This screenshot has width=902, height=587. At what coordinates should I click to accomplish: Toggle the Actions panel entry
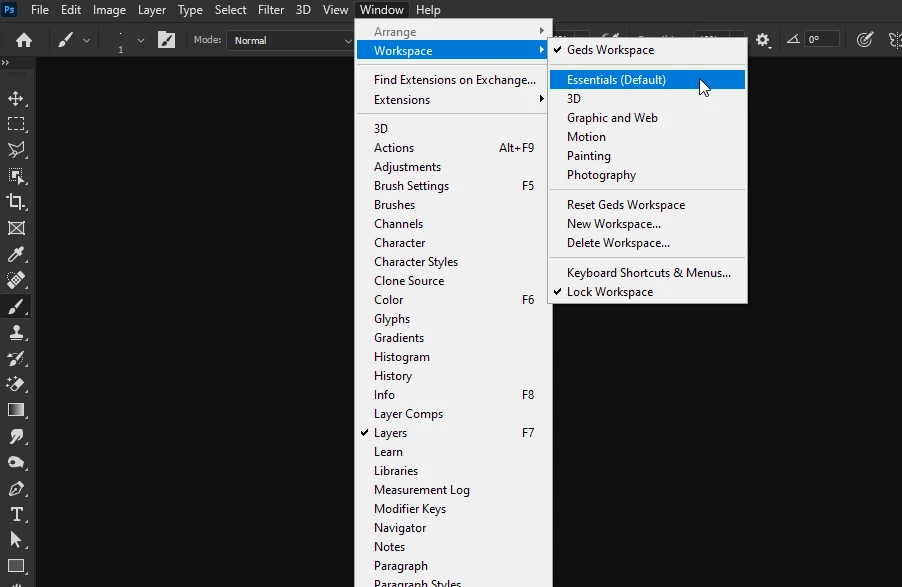pyautogui.click(x=453, y=148)
